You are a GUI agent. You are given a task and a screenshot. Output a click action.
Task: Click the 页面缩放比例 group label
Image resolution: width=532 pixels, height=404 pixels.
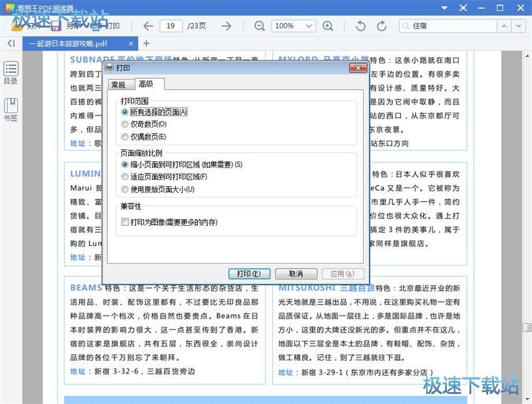pyautogui.click(x=141, y=153)
